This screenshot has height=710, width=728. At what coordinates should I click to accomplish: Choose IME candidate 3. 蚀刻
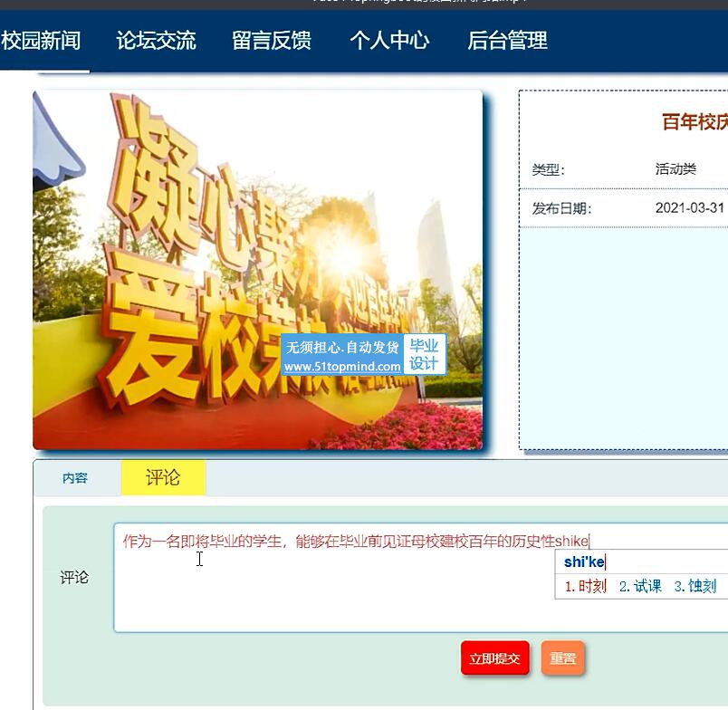tap(695, 586)
